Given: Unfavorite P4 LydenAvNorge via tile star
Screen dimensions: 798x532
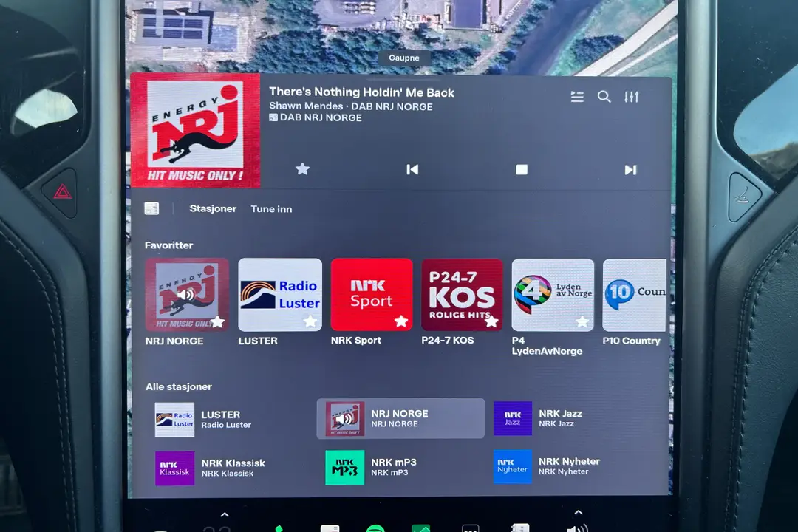Looking at the screenshot, I should tap(582, 321).
